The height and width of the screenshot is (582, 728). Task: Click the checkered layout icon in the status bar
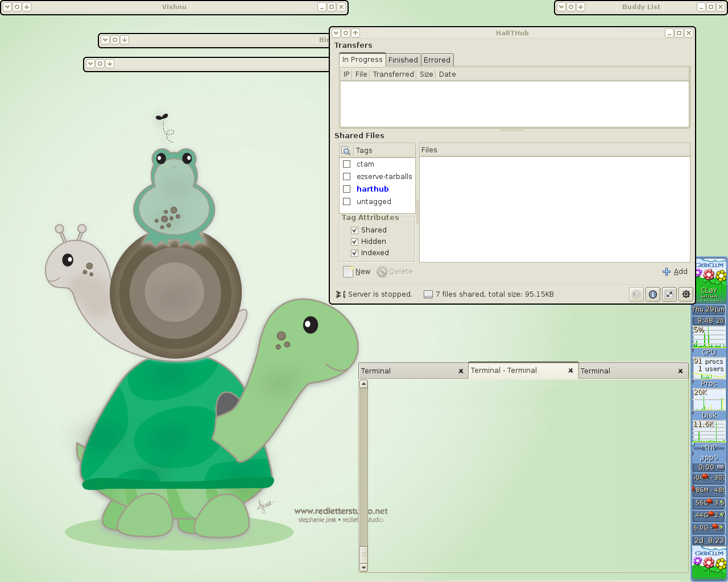tap(669, 294)
